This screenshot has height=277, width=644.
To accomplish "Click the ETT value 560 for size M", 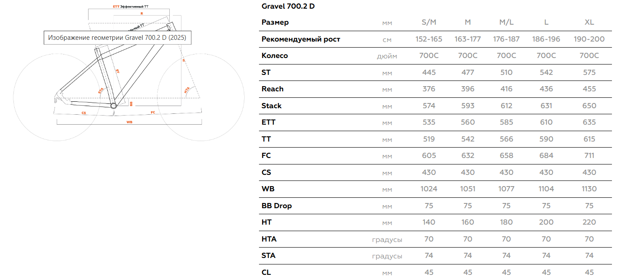I will (468, 122).
